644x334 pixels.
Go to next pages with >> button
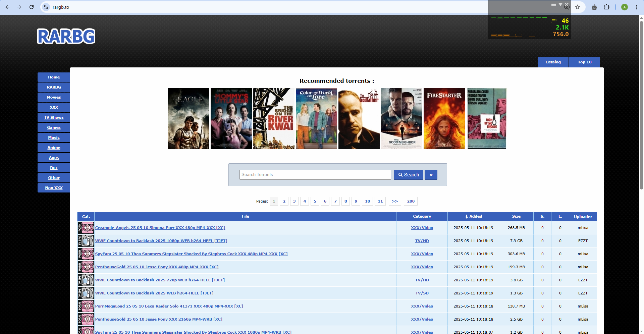394,201
